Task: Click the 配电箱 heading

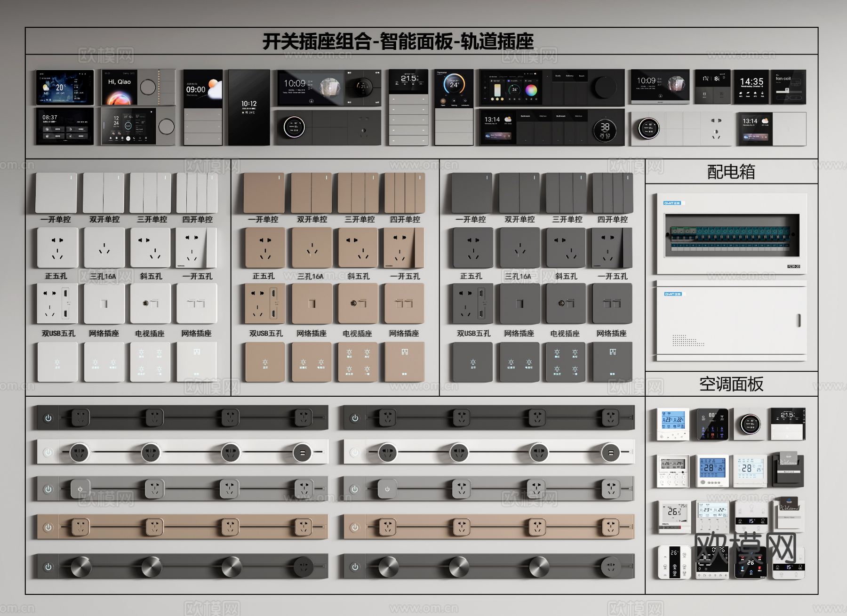Action: (731, 171)
